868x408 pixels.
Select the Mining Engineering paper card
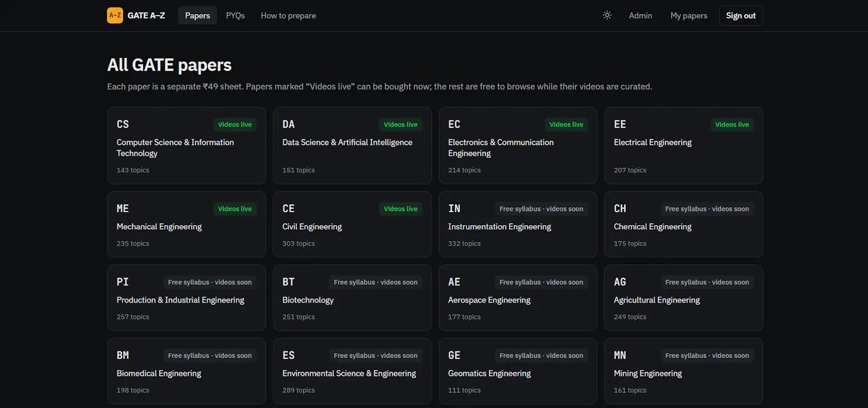[x=684, y=371]
